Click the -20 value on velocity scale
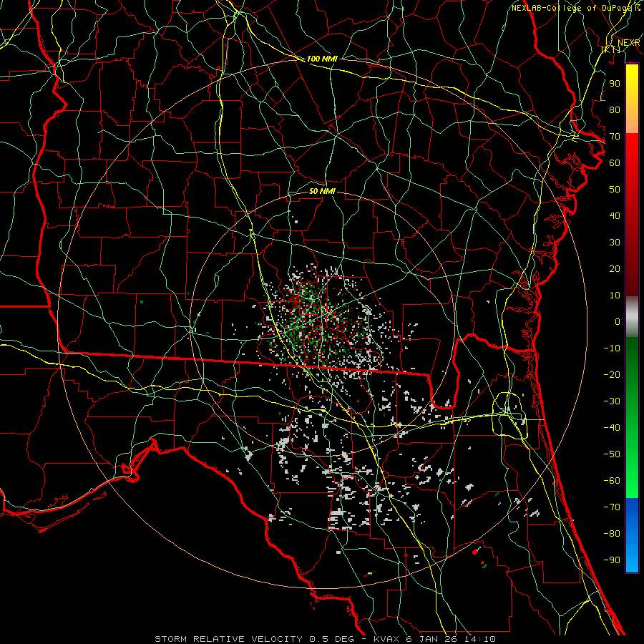 612,374
